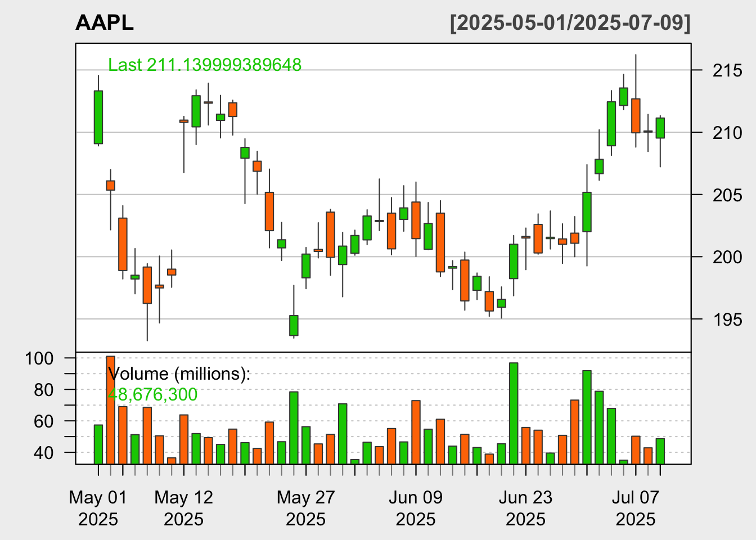This screenshot has height=540, width=756.
Task: Select the Jul 07 2025 date label
Action: pos(636,508)
